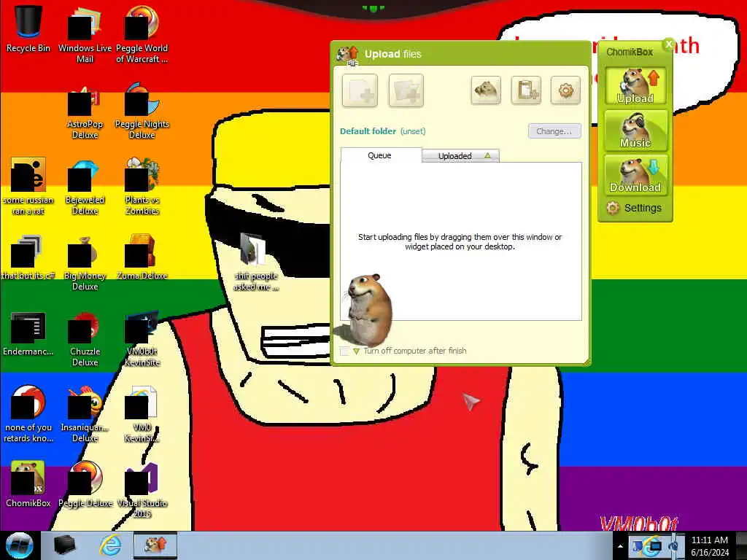This screenshot has height=560, width=747.
Task: Open the taskbar clock showing 11:11 AM
Action: pyautogui.click(x=709, y=546)
